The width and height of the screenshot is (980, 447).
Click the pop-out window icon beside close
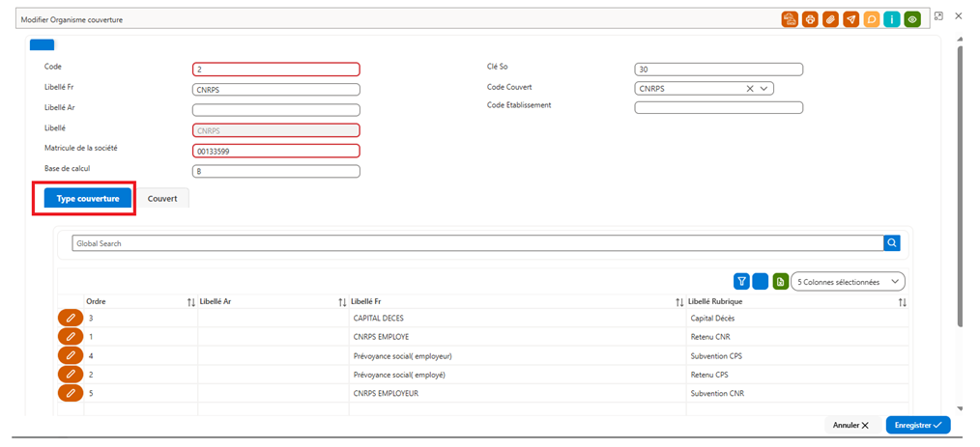coord(938,16)
